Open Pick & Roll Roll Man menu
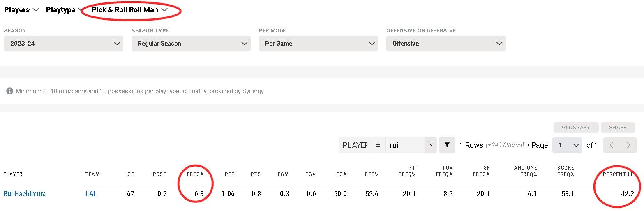644x211 pixels. click(129, 10)
